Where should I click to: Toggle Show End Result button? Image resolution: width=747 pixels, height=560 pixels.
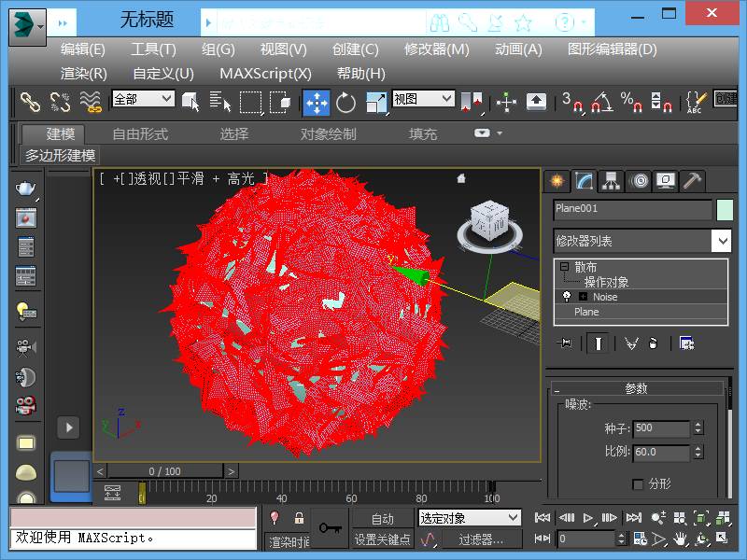599,343
